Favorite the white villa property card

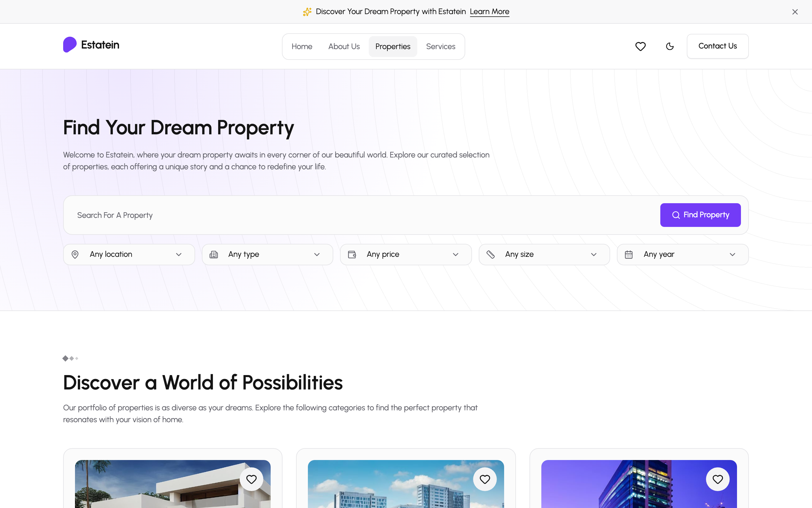[x=251, y=479]
